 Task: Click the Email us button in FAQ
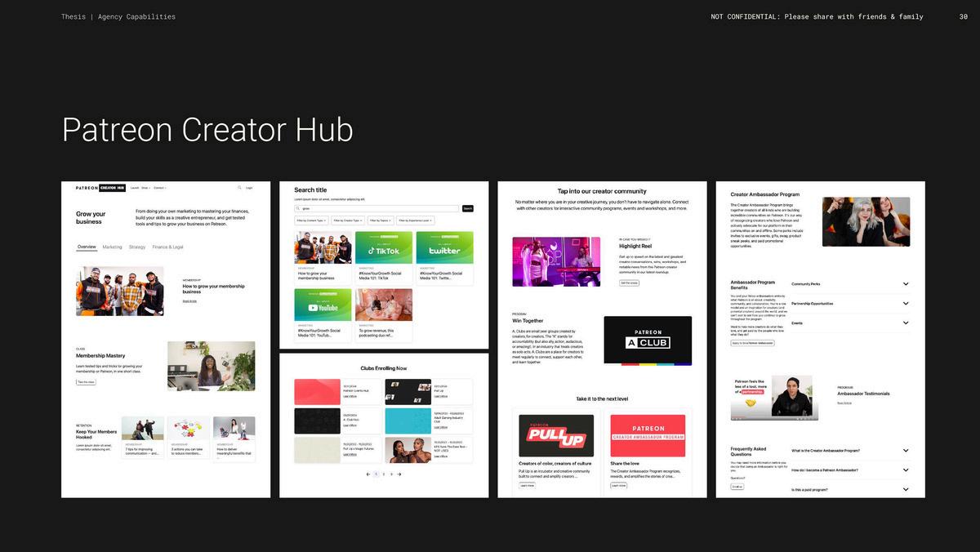(x=737, y=487)
